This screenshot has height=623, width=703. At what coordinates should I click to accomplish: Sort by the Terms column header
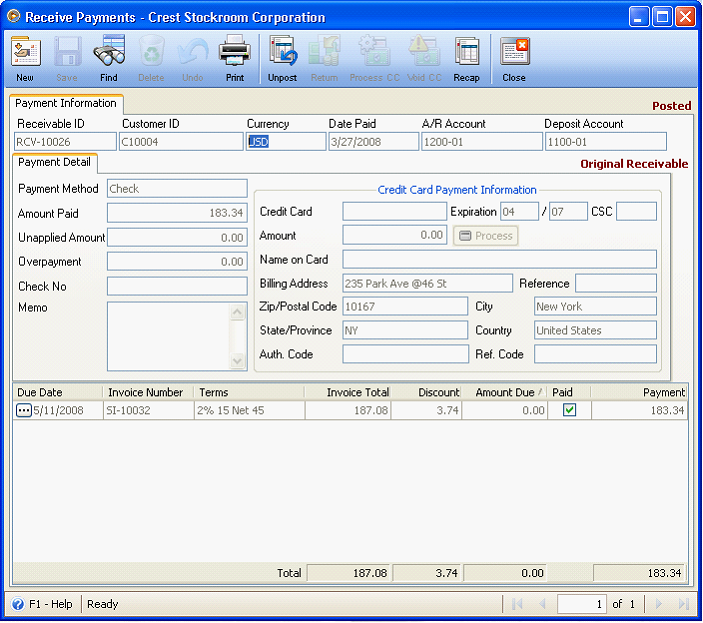249,392
